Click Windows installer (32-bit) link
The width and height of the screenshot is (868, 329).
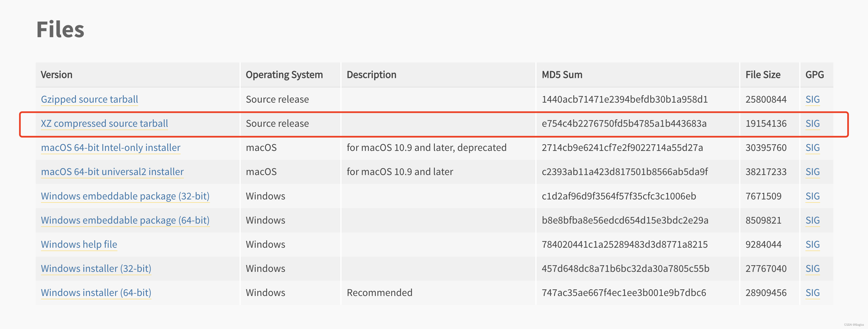96,268
